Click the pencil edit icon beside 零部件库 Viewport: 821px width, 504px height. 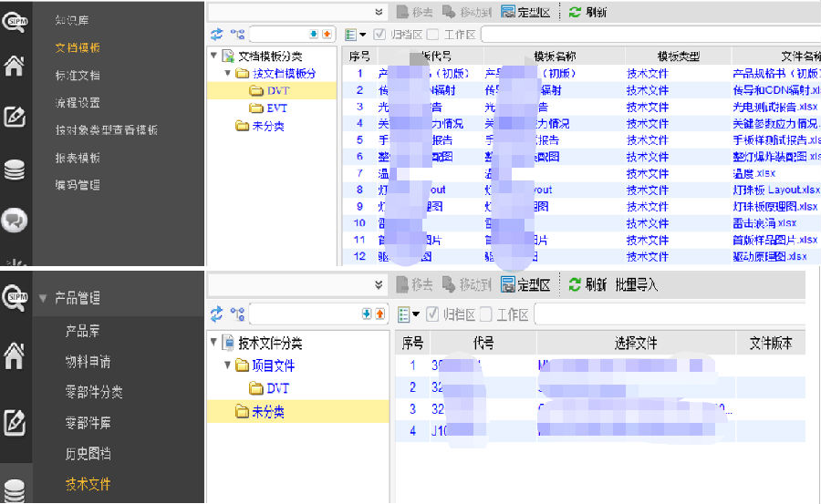[x=15, y=422]
